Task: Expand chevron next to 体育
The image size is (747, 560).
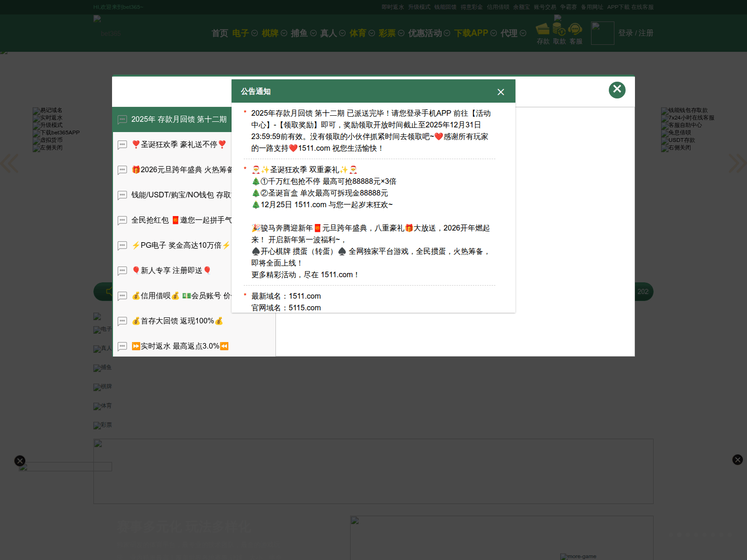Action: (372, 33)
